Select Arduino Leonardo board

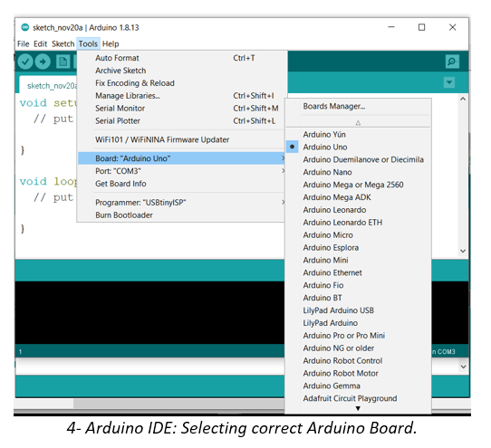tap(358, 210)
